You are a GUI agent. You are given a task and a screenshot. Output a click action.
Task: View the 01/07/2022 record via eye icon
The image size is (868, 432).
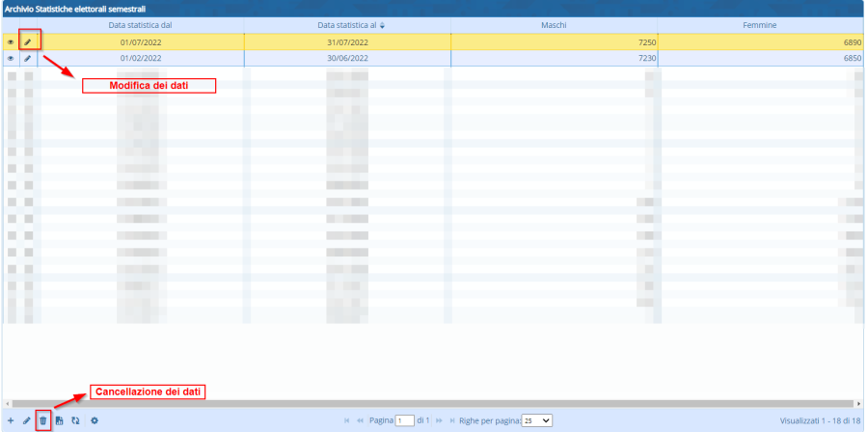[11, 42]
